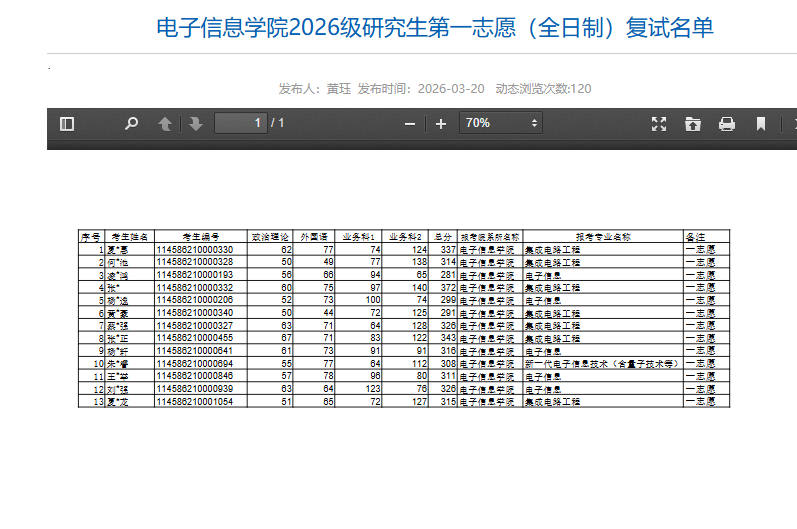Image resolution: width=797 pixels, height=529 pixels.
Task: Open the find in document search
Action: point(131,123)
